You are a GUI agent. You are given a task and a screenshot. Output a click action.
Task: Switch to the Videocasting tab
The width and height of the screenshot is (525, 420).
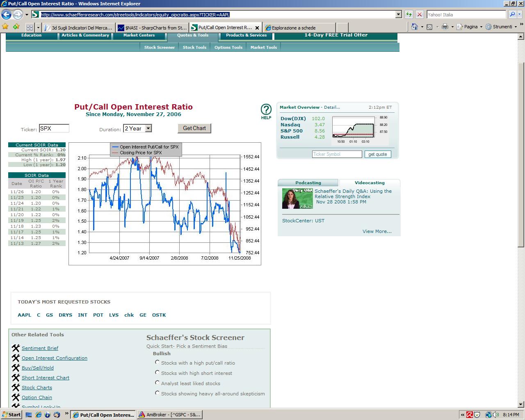pyautogui.click(x=370, y=183)
